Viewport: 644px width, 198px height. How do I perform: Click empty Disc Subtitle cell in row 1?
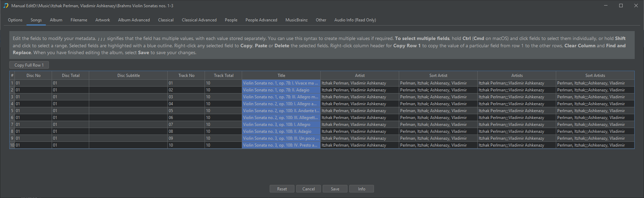pos(128,83)
